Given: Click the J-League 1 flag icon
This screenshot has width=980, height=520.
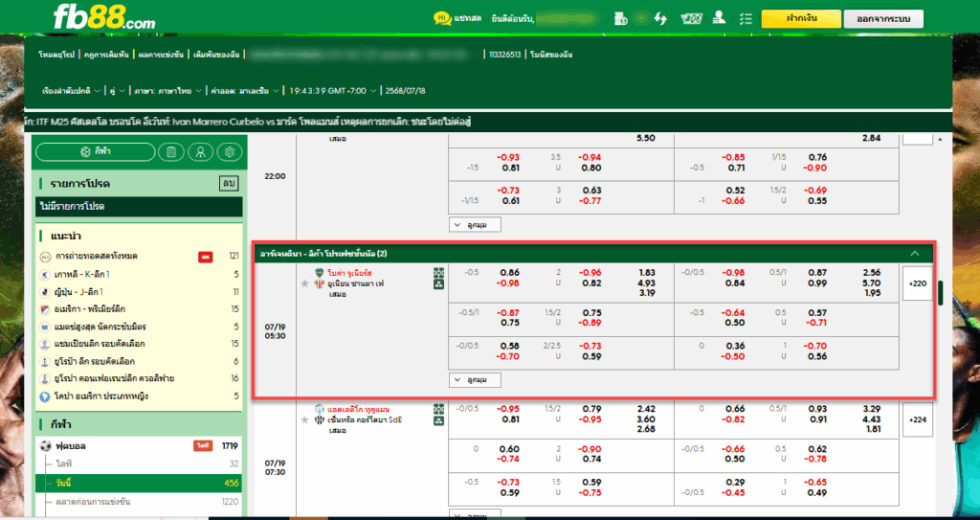Looking at the screenshot, I should click(x=44, y=291).
